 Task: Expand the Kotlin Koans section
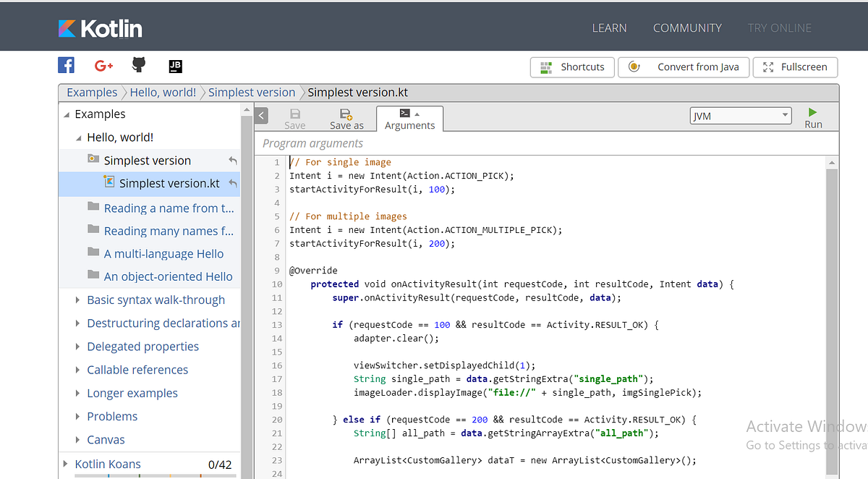coord(65,465)
